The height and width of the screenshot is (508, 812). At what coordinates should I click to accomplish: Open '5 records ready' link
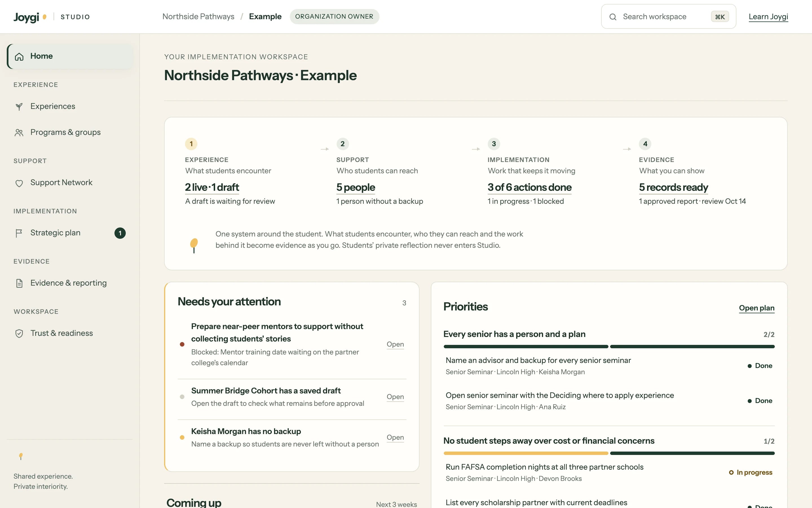tap(673, 187)
